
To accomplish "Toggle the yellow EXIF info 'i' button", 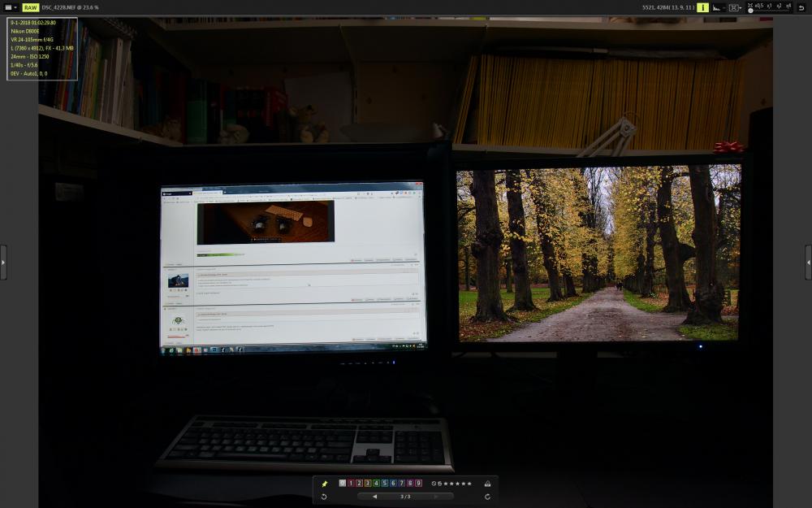I will pyautogui.click(x=702, y=7).
